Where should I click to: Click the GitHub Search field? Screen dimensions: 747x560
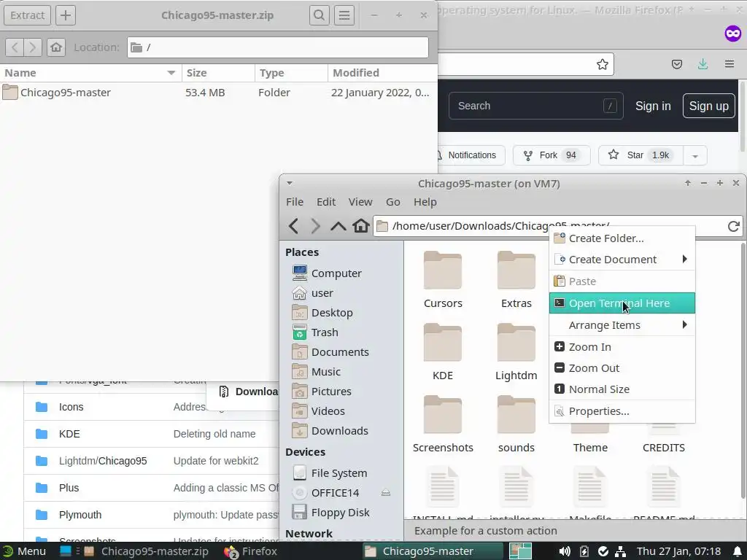click(x=536, y=106)
